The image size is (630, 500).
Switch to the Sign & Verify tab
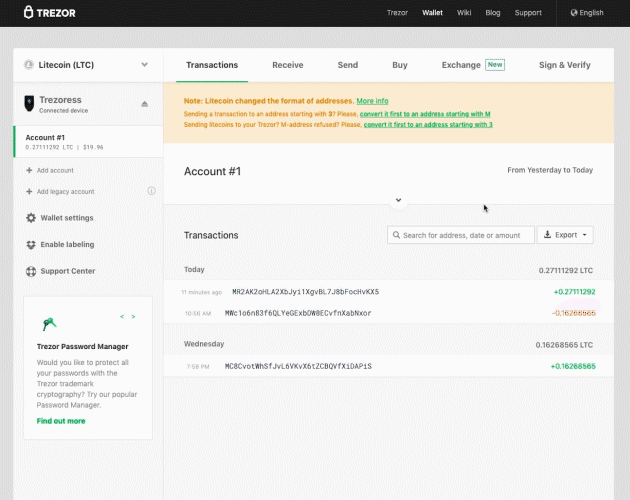point(565,65)
